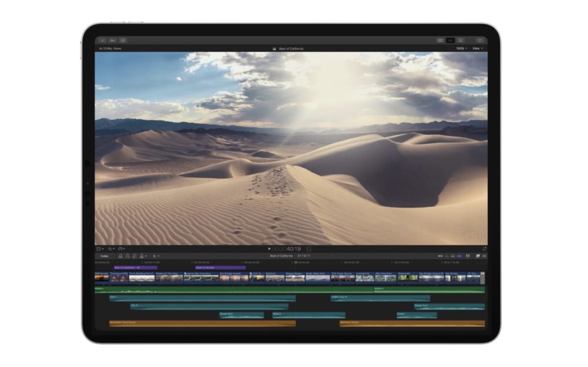This screenshot has height=367, width=588.
Task: Click the playhead marker on timeline ruler
Action: [295, 262]
